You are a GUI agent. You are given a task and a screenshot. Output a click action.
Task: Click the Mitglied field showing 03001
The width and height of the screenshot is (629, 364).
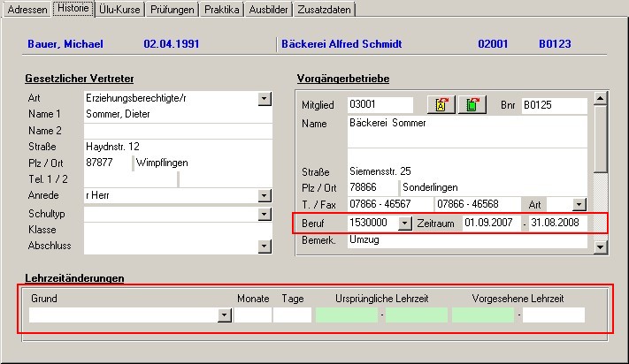[380, 106]
